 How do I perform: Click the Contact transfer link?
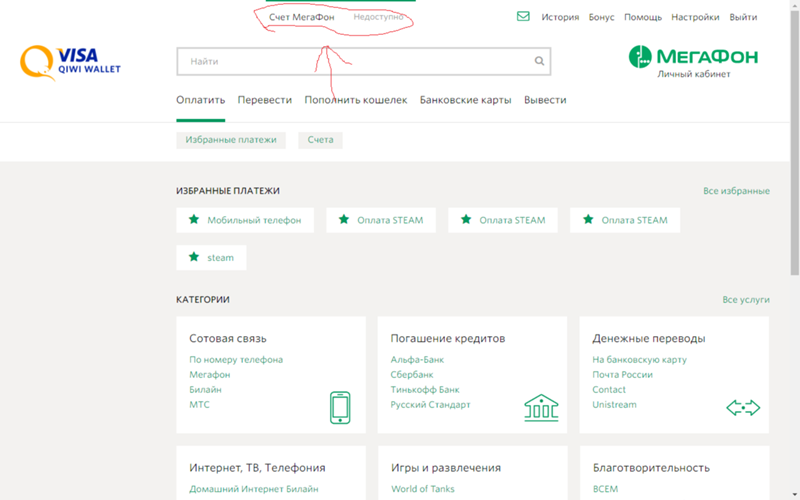[x=609, y=389]
